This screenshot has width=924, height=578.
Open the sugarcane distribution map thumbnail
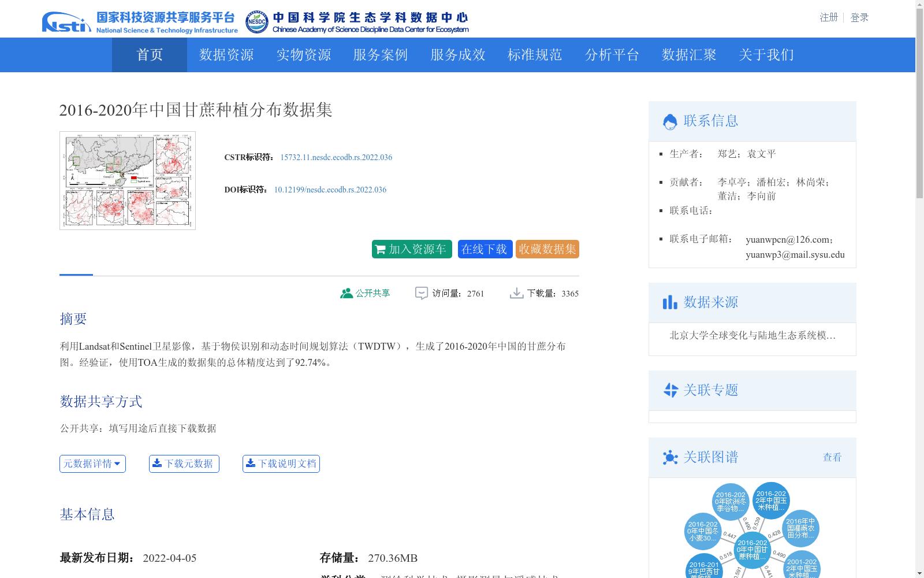coord(128,180)
